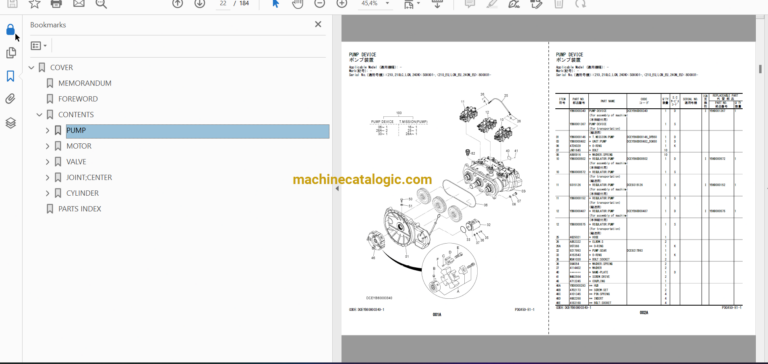768x364 pixels.
Task: Click the Zoom out minus icon
Action: [x=319, y=3]
